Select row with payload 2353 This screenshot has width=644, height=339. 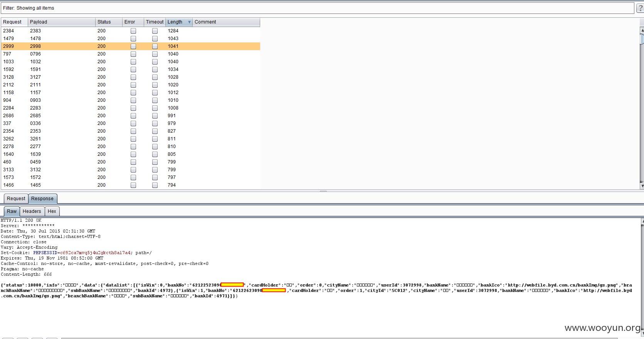click(x=130, y=131)
